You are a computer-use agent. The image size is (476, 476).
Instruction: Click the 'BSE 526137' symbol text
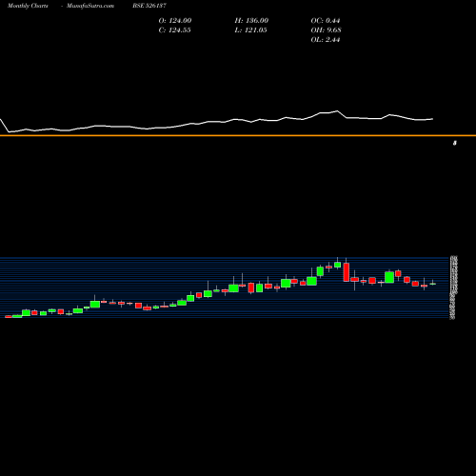149,6
